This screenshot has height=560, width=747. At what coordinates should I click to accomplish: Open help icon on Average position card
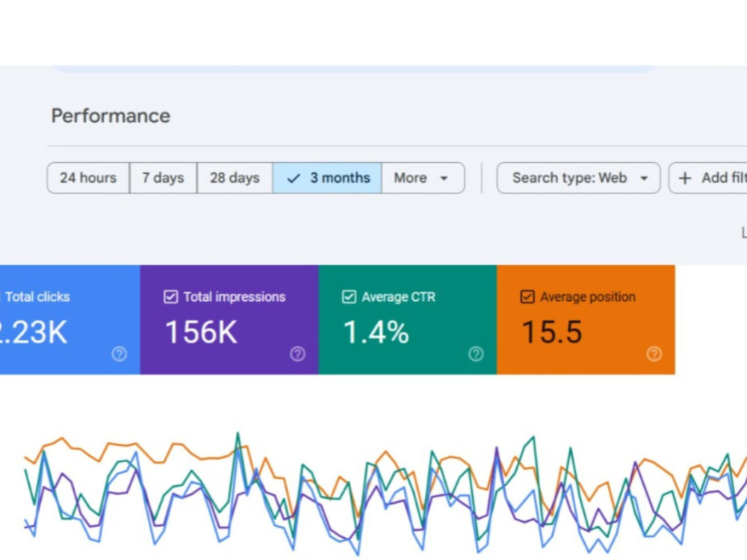click(x=654, y=354)
